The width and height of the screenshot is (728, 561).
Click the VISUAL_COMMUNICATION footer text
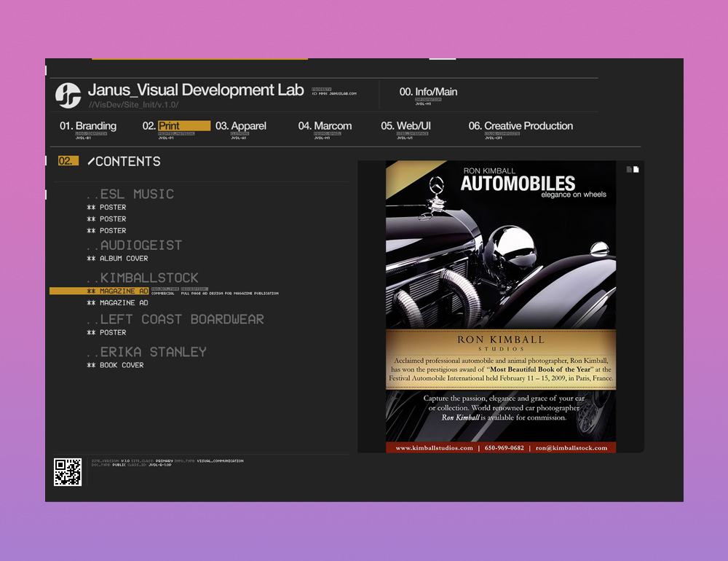point(220,461)
